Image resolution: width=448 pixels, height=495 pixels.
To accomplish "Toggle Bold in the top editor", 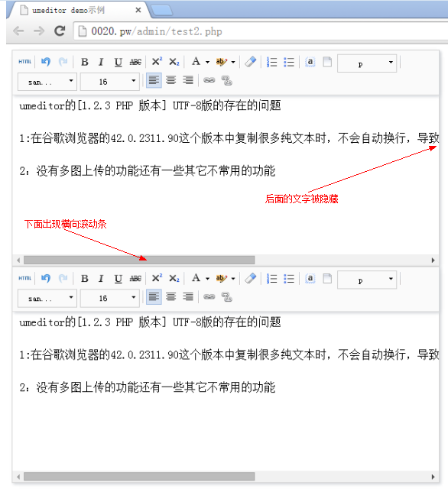I will click(x=84, y=62).
